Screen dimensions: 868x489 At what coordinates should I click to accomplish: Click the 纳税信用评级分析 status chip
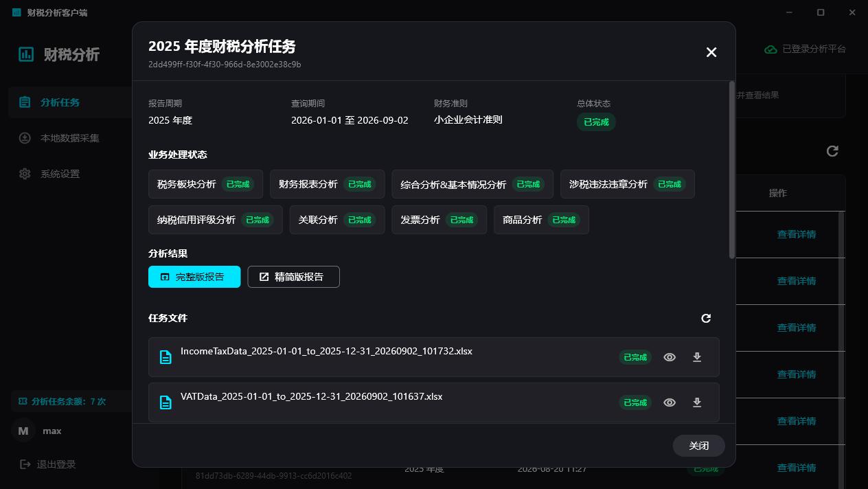click(216, 220)
